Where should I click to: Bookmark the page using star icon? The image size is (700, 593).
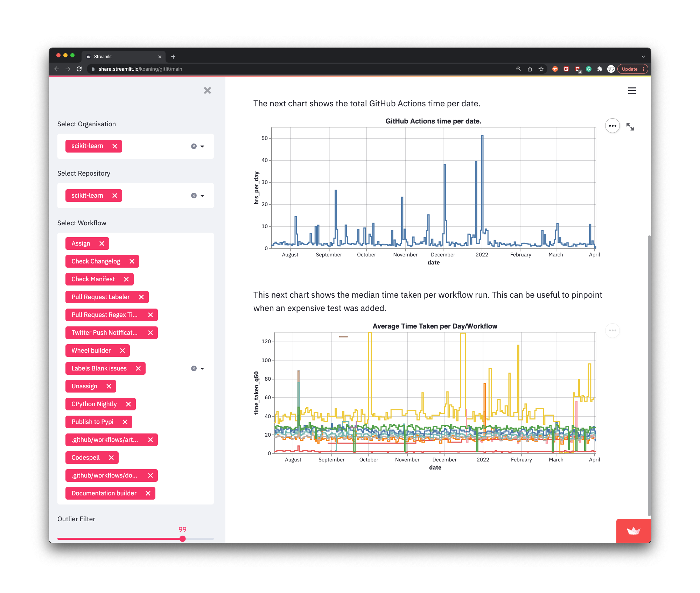[541, 69]
